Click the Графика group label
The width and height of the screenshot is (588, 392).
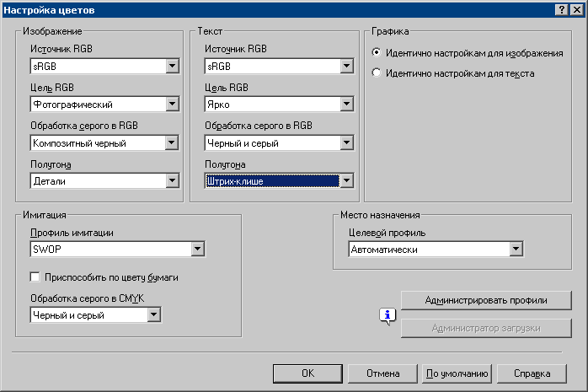click(x=390, y=31)
